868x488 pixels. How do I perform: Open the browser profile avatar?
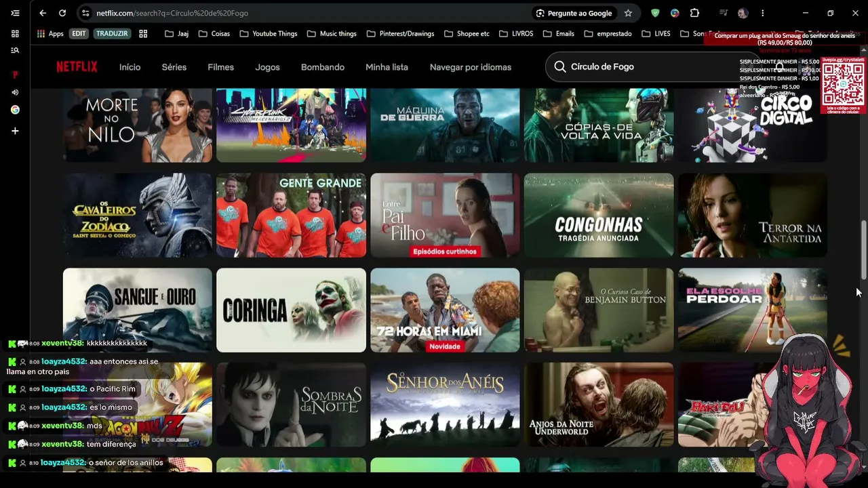click(743, 13)
